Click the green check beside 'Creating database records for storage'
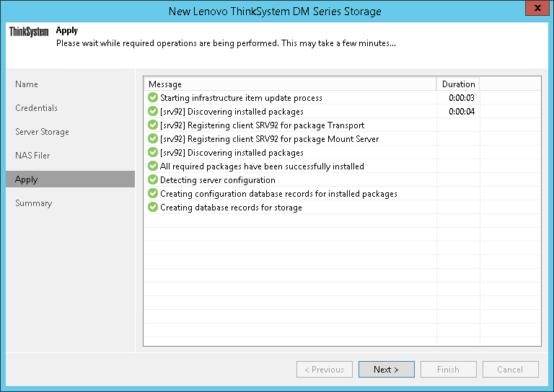 coord(153,207)
